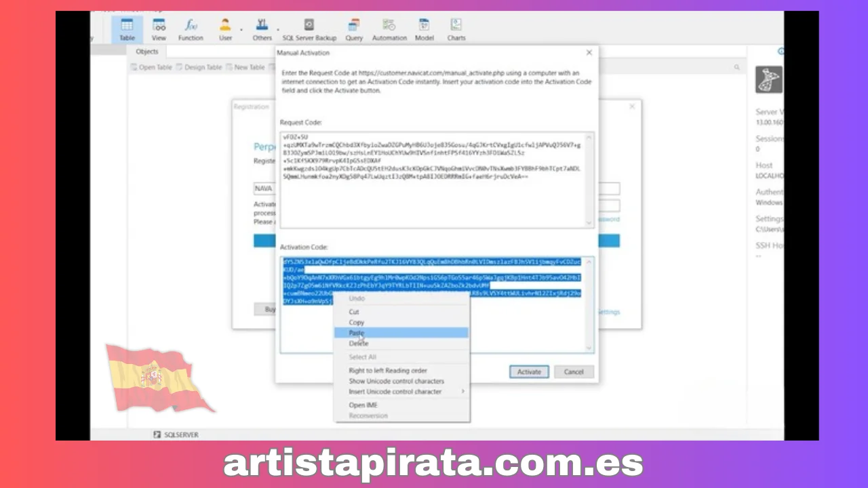This screenshot has height=488, width=868.
Task: Select Paste in the context menu
Action: pyautogui.click(x=401, y=333)
